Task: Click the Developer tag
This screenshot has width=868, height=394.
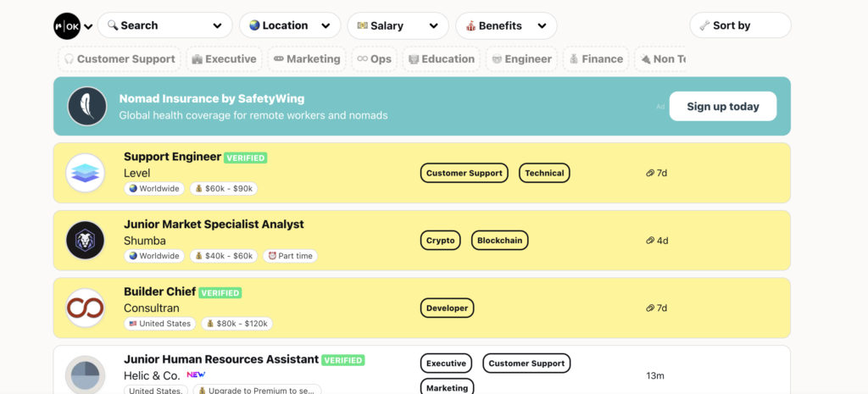Action: click(x=448, y=308)
